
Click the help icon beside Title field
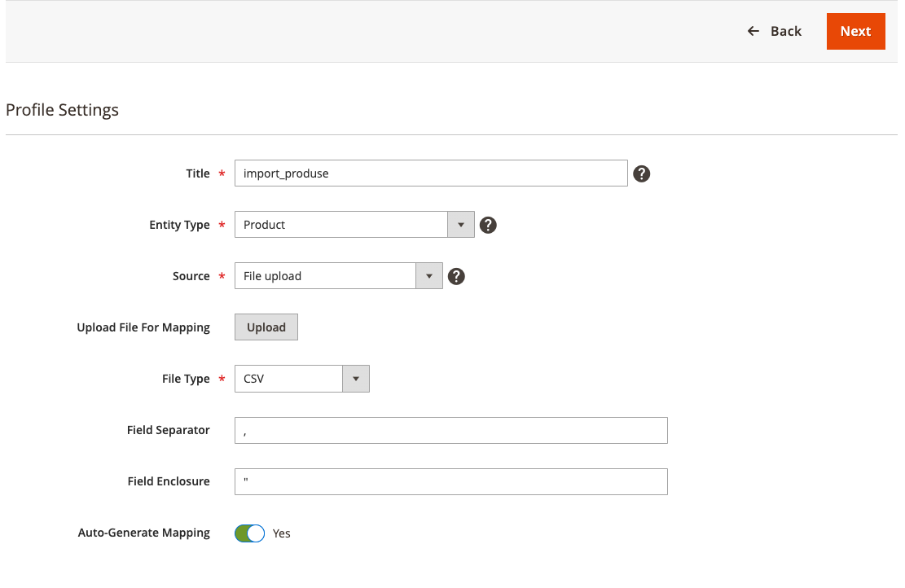coord(641,173)
